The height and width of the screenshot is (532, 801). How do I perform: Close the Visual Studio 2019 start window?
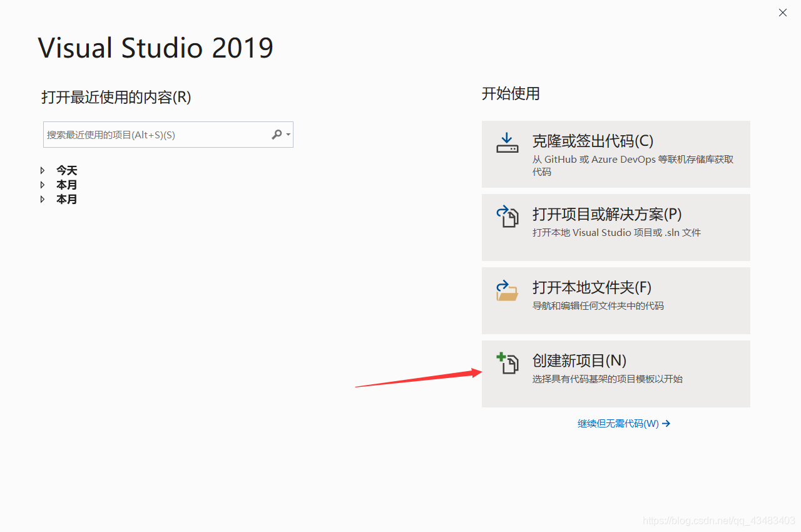(x=783, y=13)
